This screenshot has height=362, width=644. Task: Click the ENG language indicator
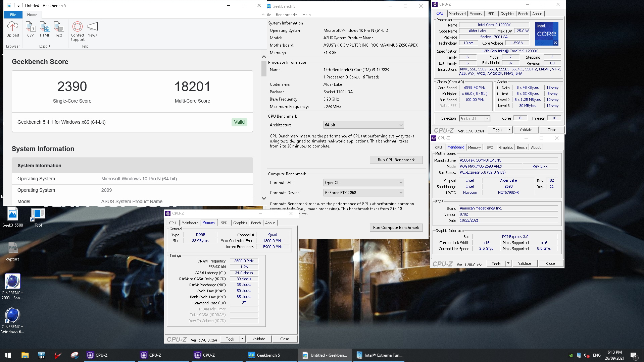click(x=597, y=355)
